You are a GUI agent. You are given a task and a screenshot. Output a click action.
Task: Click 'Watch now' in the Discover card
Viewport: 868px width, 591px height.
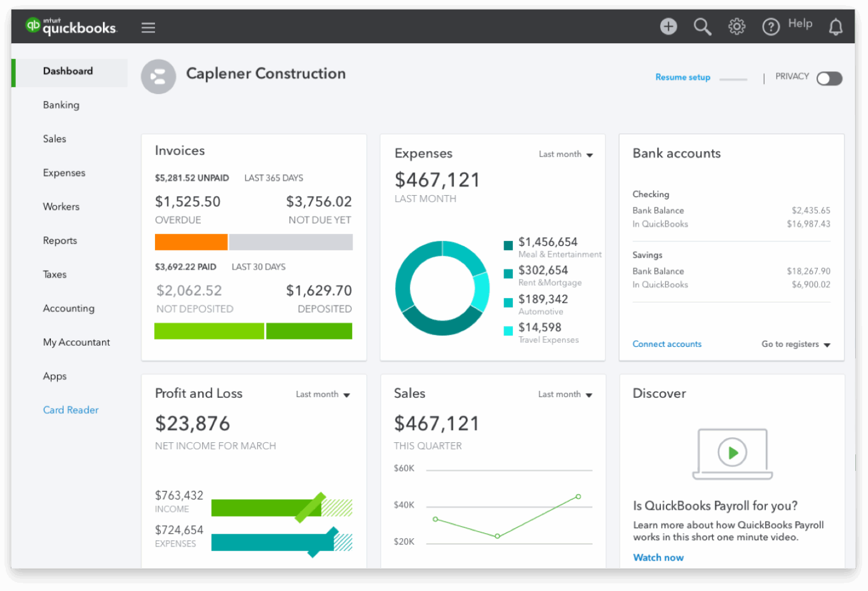[658, 557]
